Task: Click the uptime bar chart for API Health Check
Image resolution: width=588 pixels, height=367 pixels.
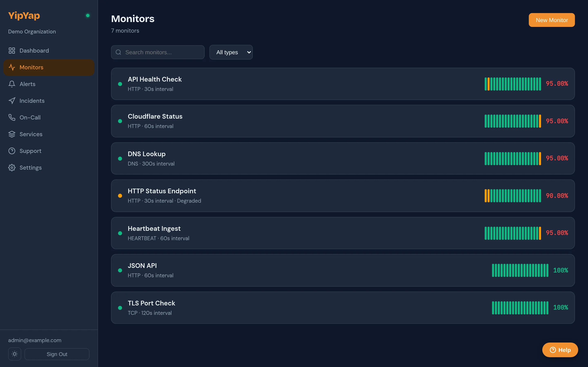Action: click(513, 84)
